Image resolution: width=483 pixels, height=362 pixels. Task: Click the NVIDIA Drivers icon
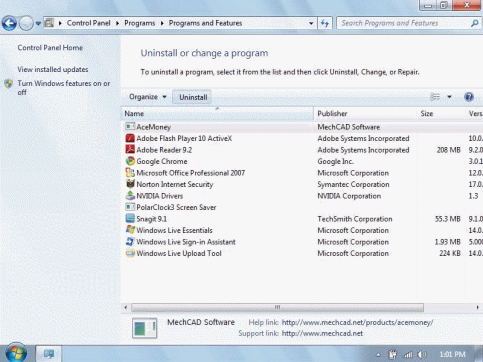[x=130, y=196]
